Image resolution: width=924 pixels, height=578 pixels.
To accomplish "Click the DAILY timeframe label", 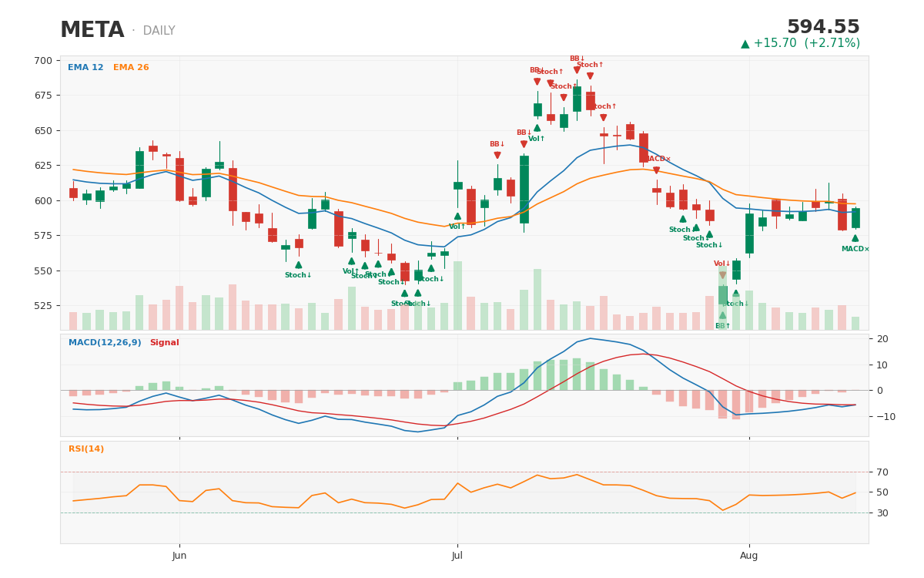I will 159,32.
